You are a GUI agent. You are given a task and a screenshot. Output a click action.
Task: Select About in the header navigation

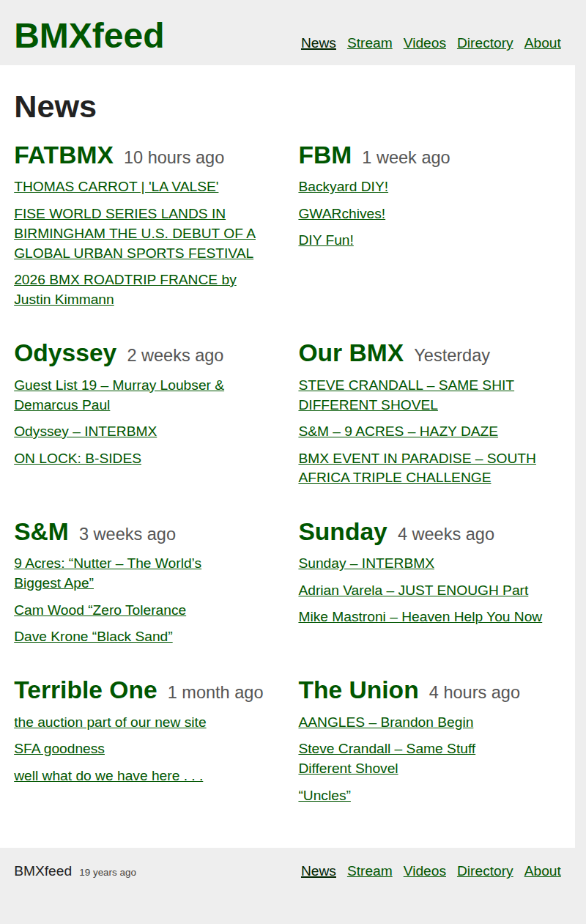542,43
